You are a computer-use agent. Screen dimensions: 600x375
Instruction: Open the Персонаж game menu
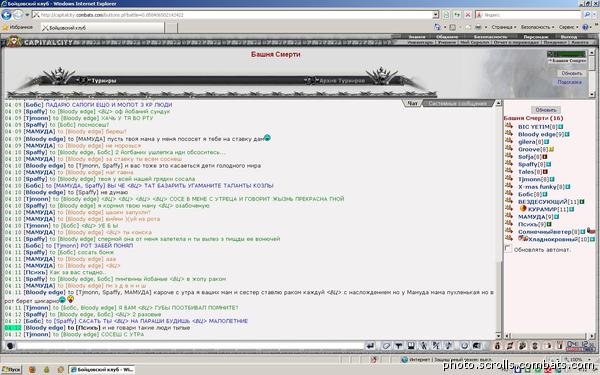(536, 37)
